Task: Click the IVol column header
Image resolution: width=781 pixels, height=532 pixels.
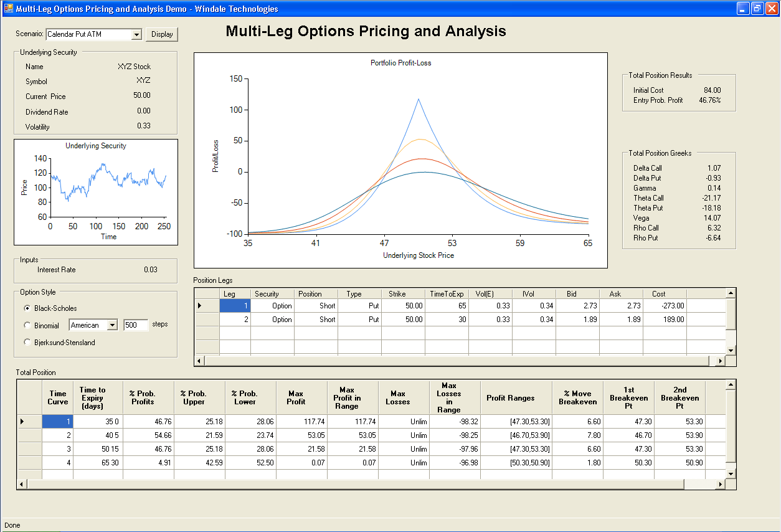Action: coord(534,293)
